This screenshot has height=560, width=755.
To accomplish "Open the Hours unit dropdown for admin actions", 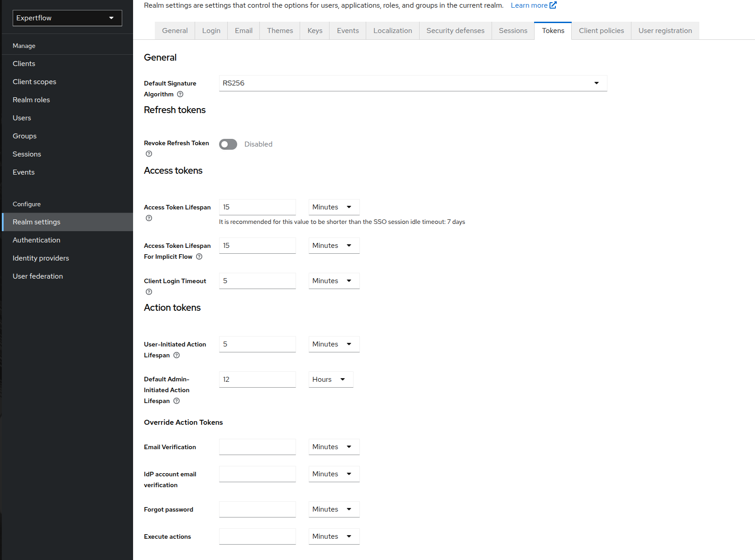I will [330, 379].
